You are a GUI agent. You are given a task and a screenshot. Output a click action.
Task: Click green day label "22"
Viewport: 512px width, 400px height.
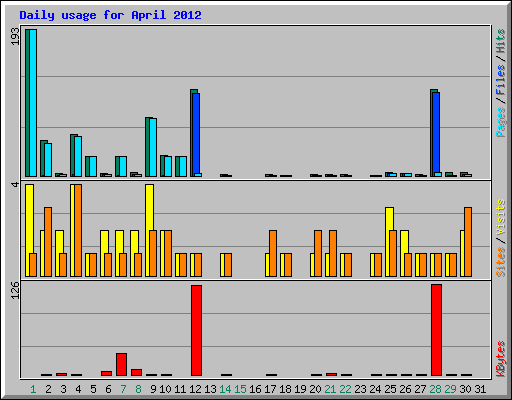pyautogui.click(x=345, y=389)
